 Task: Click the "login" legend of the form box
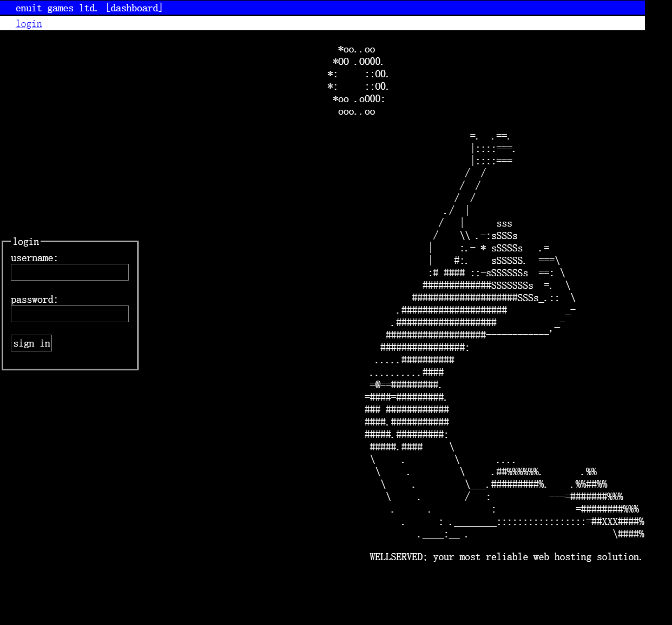pyautogui.click(x=26, y=242)
